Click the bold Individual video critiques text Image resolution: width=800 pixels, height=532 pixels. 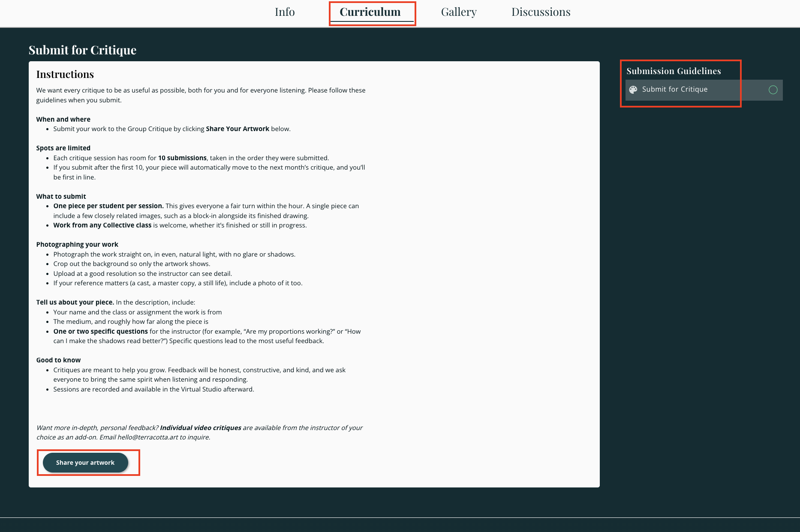coord(200,428)
